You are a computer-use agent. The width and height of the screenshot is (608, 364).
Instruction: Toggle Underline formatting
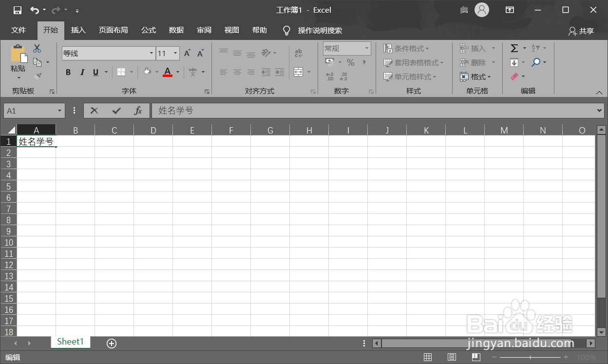pyautogui.click(x=95, y=72)
